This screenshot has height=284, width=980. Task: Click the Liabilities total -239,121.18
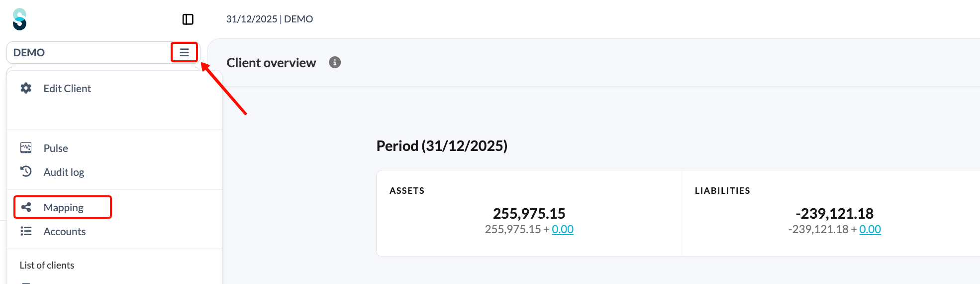click(x=835, y=213)
